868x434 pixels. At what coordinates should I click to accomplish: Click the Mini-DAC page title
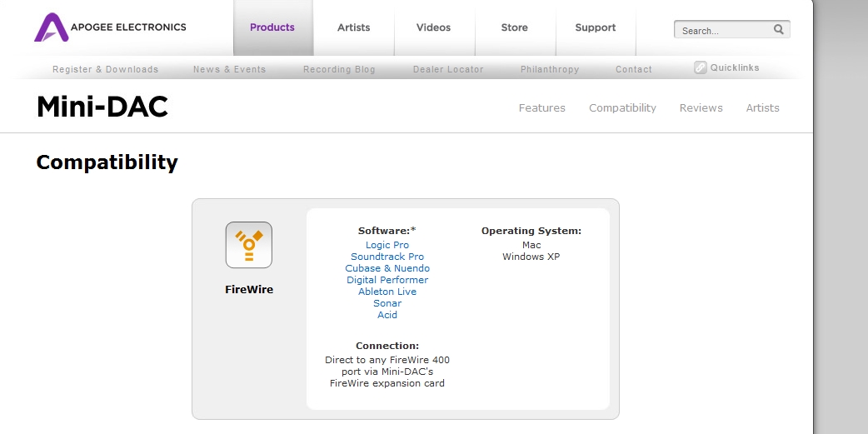[102, 107]
